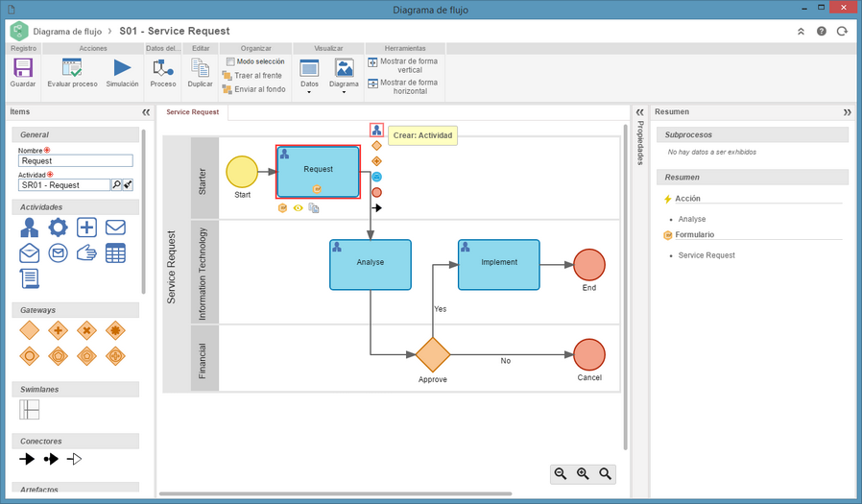Collapse the Ítems panel
The image size is (862, 504).
(146, 112)
